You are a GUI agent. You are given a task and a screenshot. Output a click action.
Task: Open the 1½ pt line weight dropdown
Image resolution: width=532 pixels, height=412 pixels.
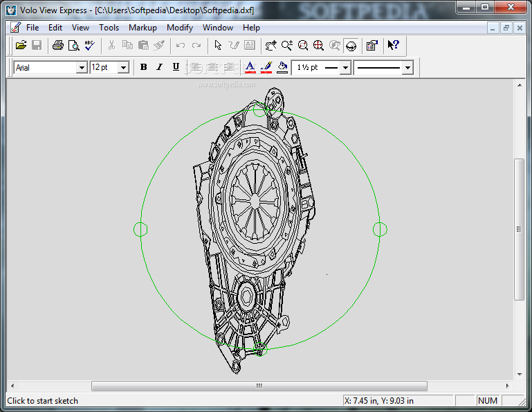pyautogui.click(x=345, y=68)
